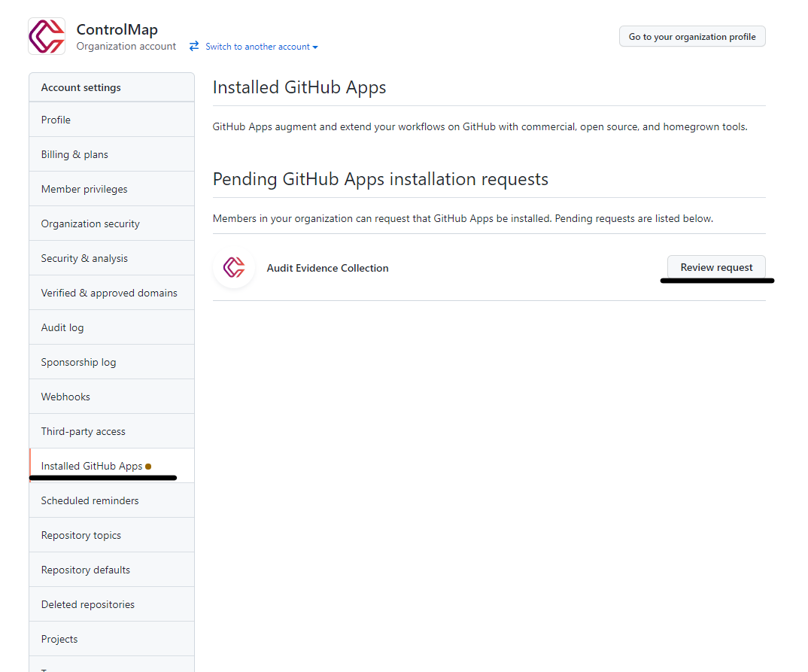808x672 pixels.
Task: Click the account switch arrows icon
Action: pos(193,46)
